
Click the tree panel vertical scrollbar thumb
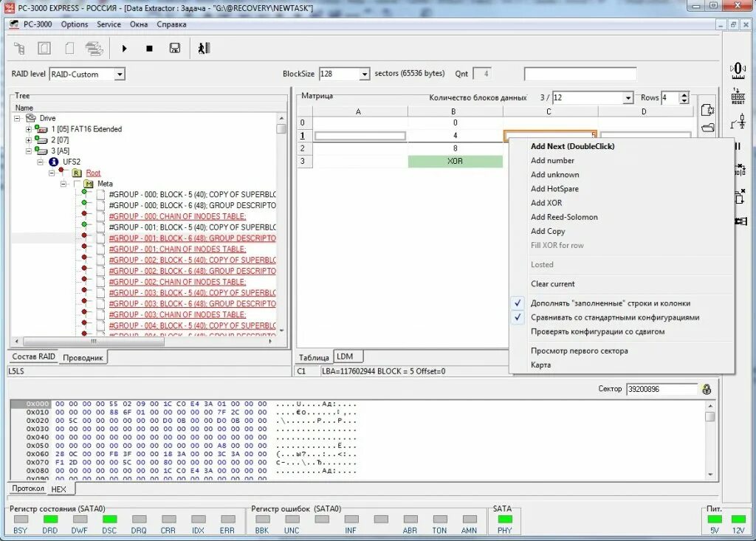pos(281,128)
